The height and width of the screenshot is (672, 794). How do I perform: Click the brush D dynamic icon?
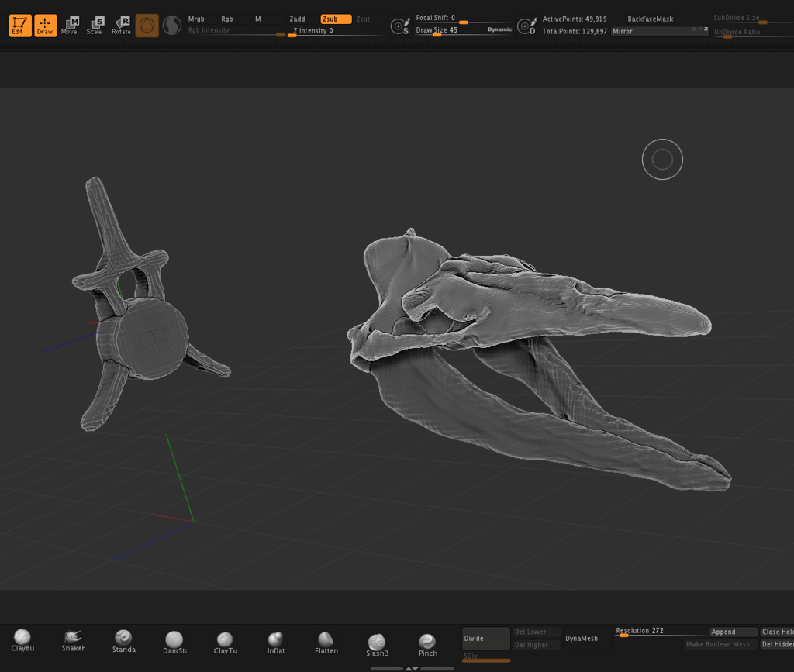point(526,26)
